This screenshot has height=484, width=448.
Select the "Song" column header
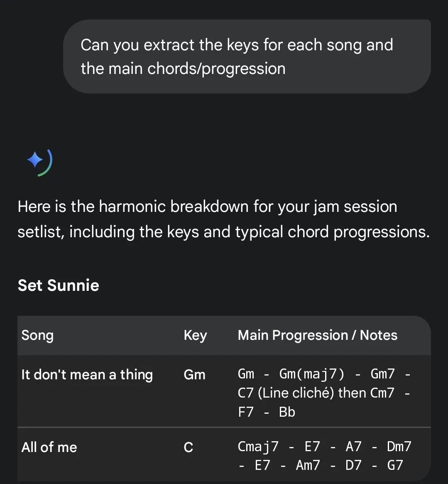[37, 335]
